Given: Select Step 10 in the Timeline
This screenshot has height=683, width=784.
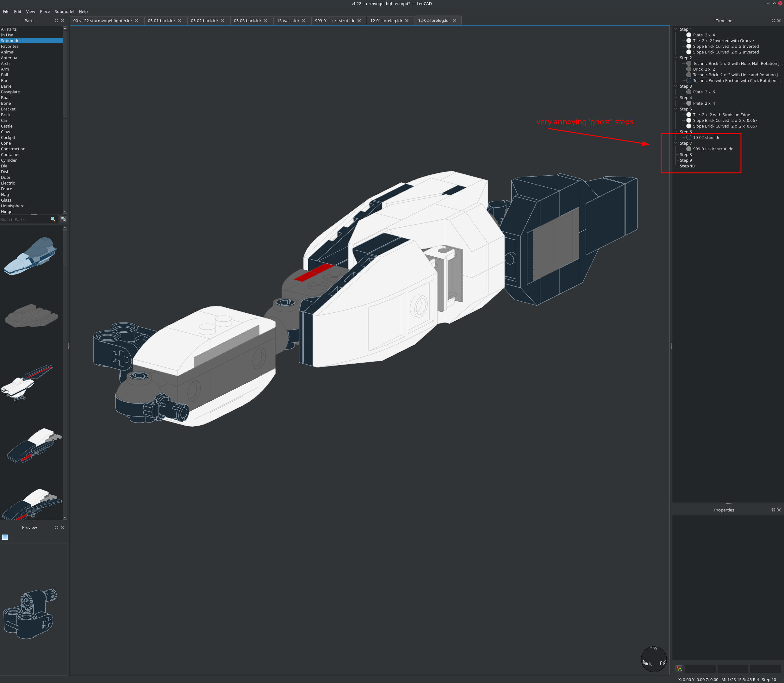Looking at the screenshot, I should pyautogui.click(x=687, y=166).
